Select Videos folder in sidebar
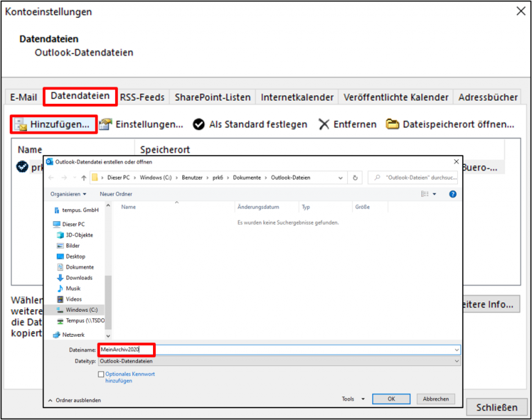This screenshot has height=420, width=532. 69,299
